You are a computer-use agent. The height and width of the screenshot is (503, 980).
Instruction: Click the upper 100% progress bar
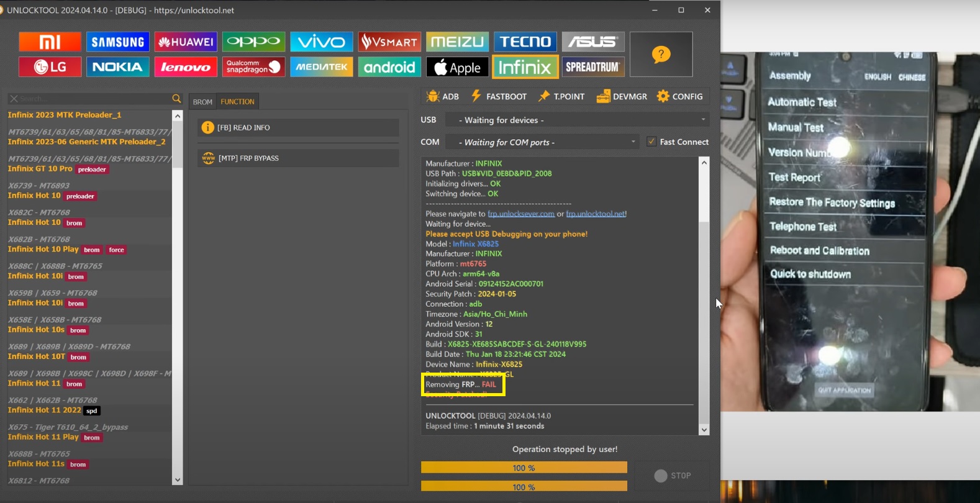(524, 468)
